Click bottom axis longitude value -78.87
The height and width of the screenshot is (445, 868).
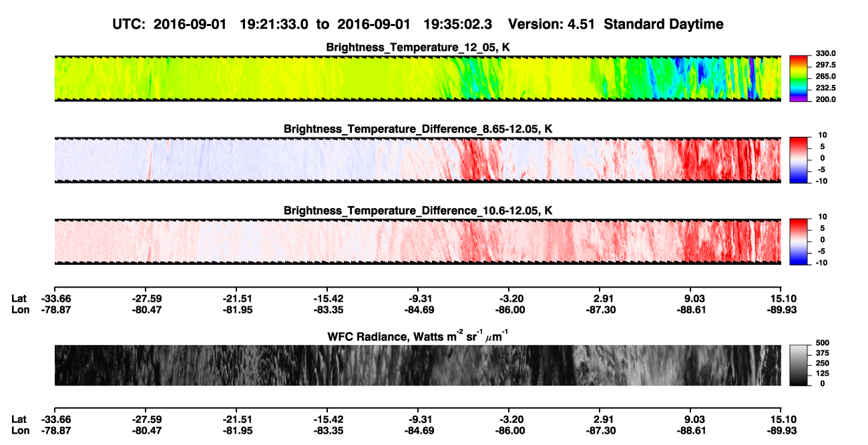(55, 430)
